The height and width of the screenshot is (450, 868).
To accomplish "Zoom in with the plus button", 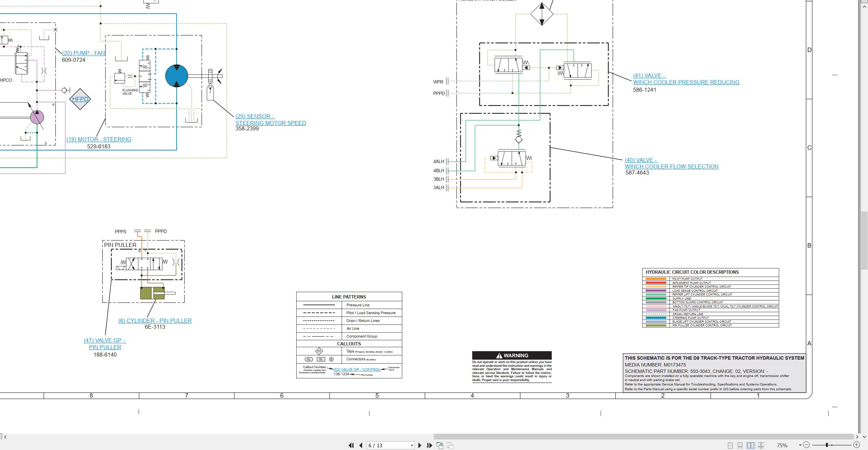I will click(856, 445).
